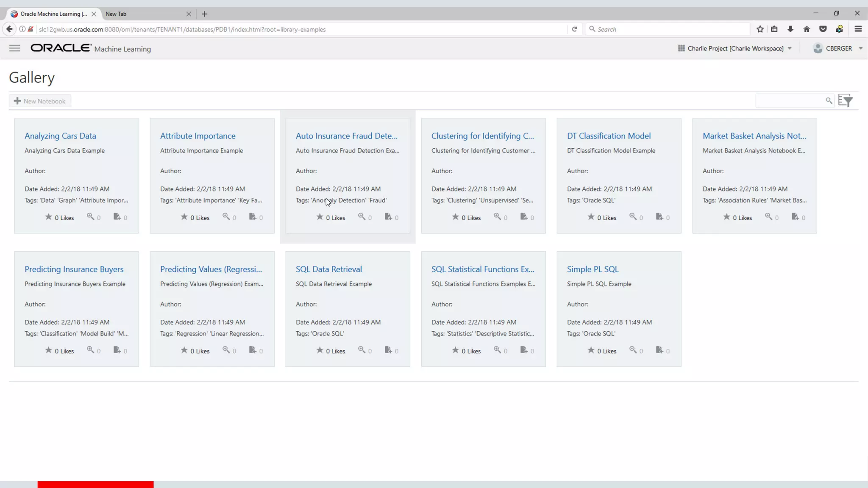
Task: Open browser downloads arrow icon
Action: pyautogui.click(x=790, y=29)
